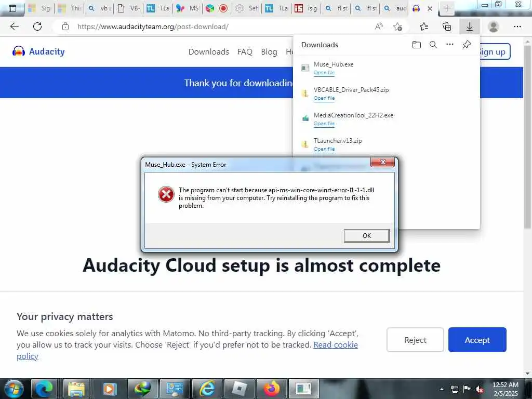Select the MediaCreationTool_22H2.exe entry name
Screen dimensions: 532x399
353,115
